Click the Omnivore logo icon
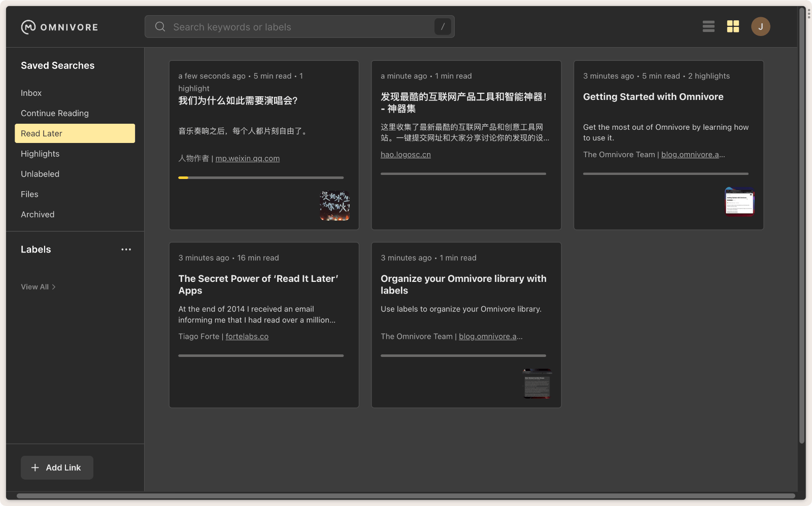Viewport: 812px width, 506px height. pos(28,27)
